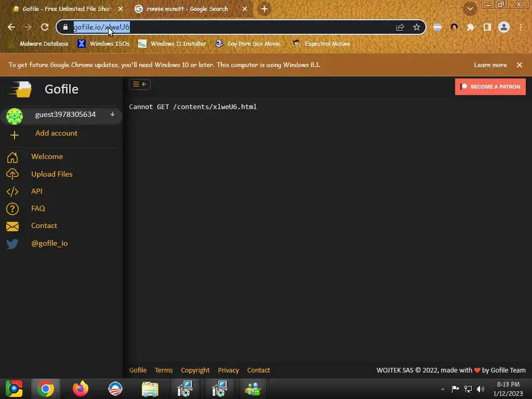Click the Gofile logo icon
The height and width of the screenshot is (399, 532).
[x=20, y=89]
